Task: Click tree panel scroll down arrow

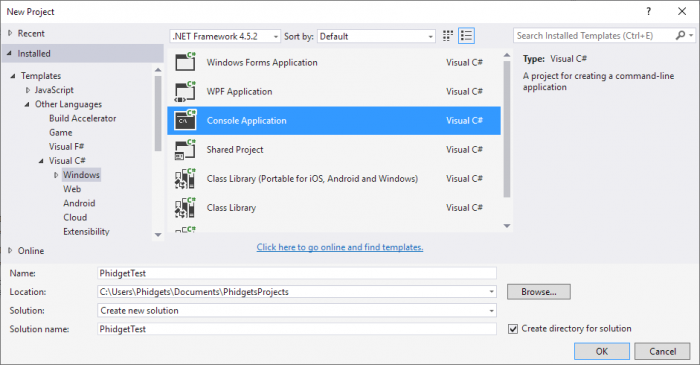Action: click(x=158, y=235)
